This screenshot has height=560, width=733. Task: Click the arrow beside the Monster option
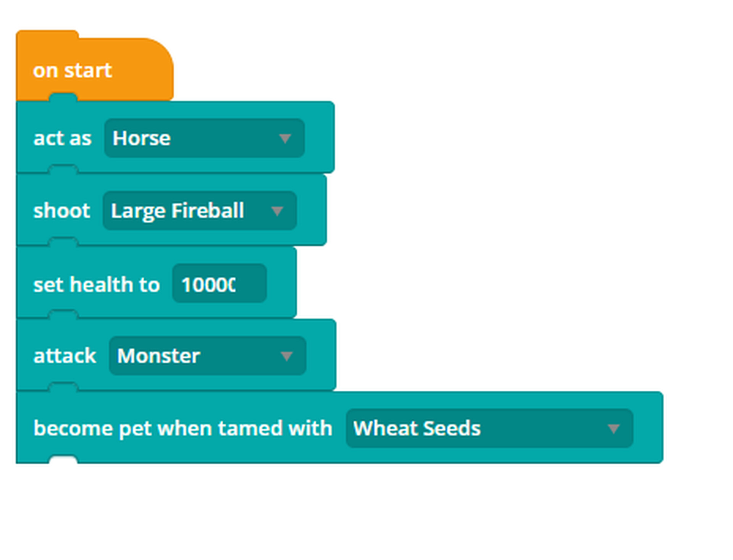coord(286,356)
